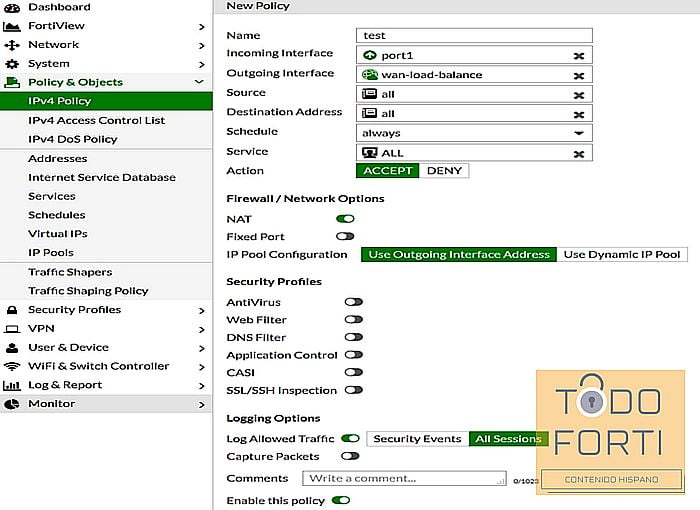Click the User & Device person icon
Image resolution: width=700 pixels, height=510 pixels.
pos(12,348)
